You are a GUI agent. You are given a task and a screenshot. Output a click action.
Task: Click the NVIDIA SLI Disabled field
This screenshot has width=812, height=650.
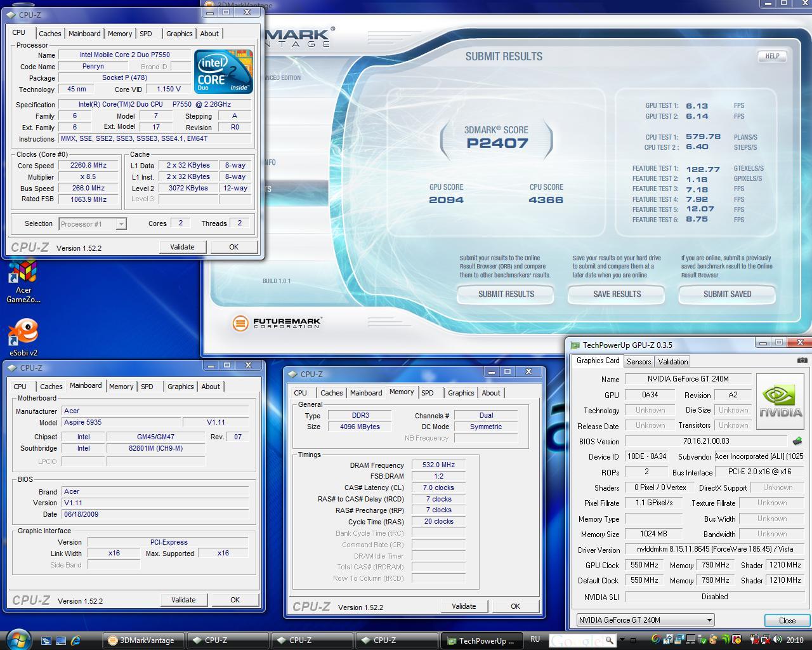[714, 597]
